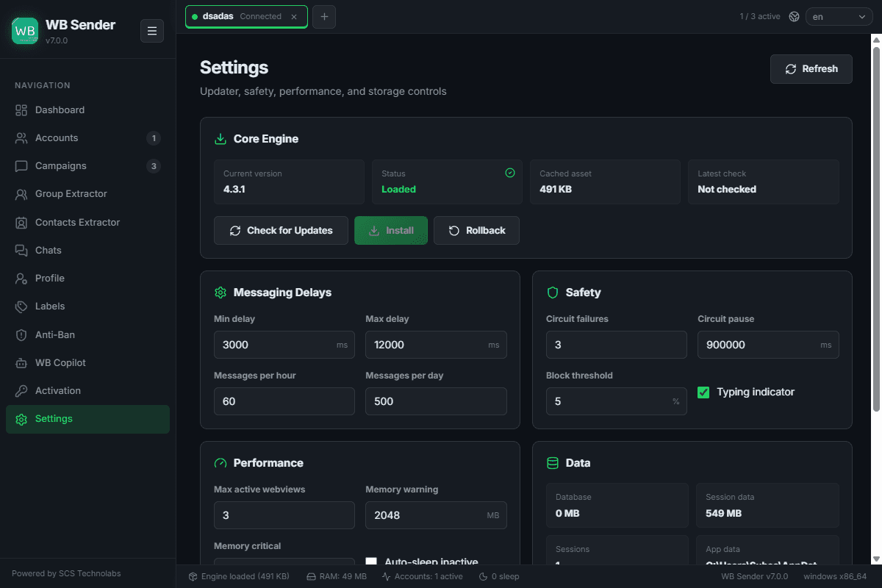Click the sleep moon icon in status bar
Viewport: 882px width, 588px height.
483,577
